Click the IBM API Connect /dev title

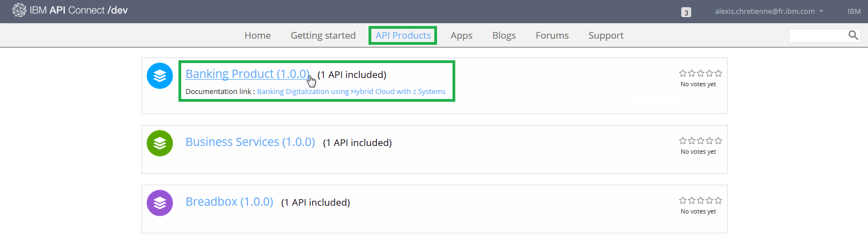(x=78, y=11)
